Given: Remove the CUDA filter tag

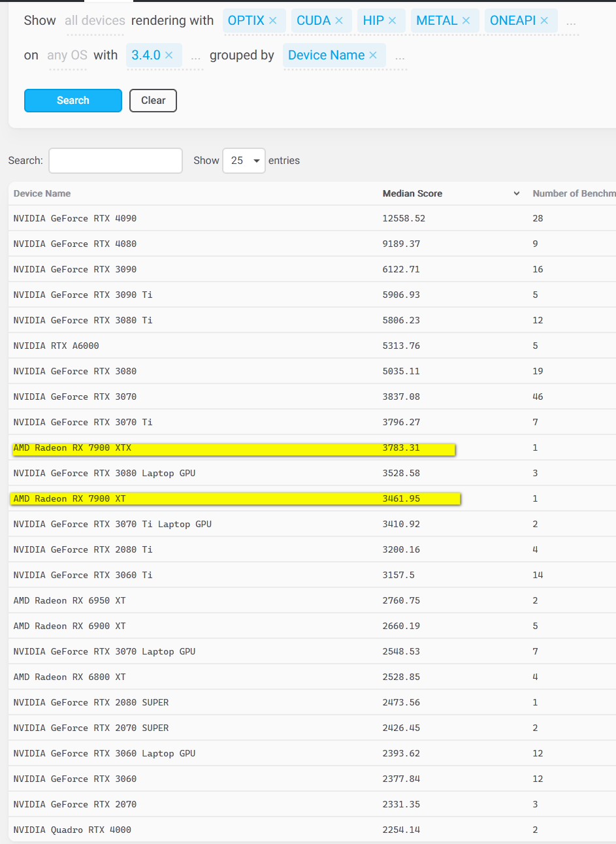Looking at the screenshot, I should click(x=339, y=21).
